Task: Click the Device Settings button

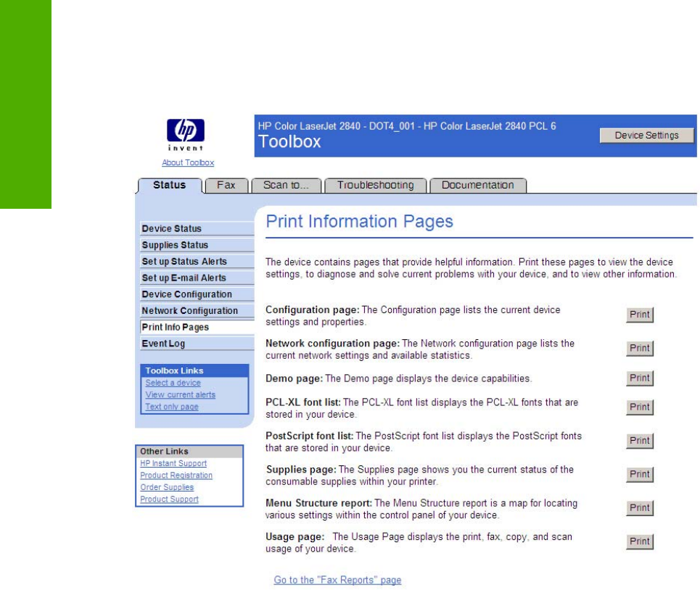Action: (x=646, y=135)
